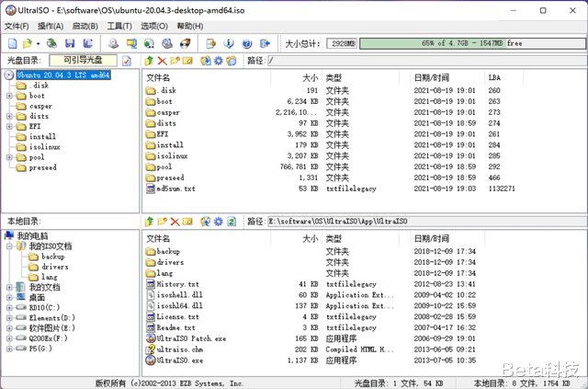Click Up folder icon in local pane toolbar
Screen dimensions: 588x389
[149, 222]
